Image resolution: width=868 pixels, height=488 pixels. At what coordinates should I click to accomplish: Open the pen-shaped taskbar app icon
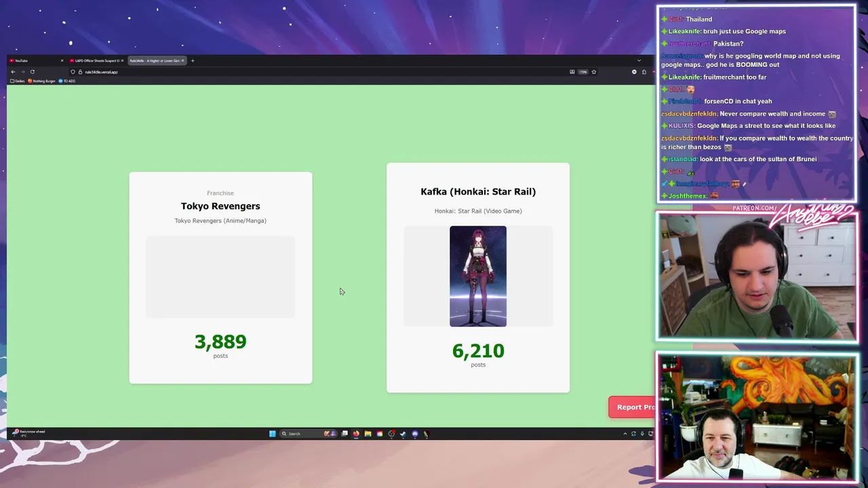coord(427,434)
